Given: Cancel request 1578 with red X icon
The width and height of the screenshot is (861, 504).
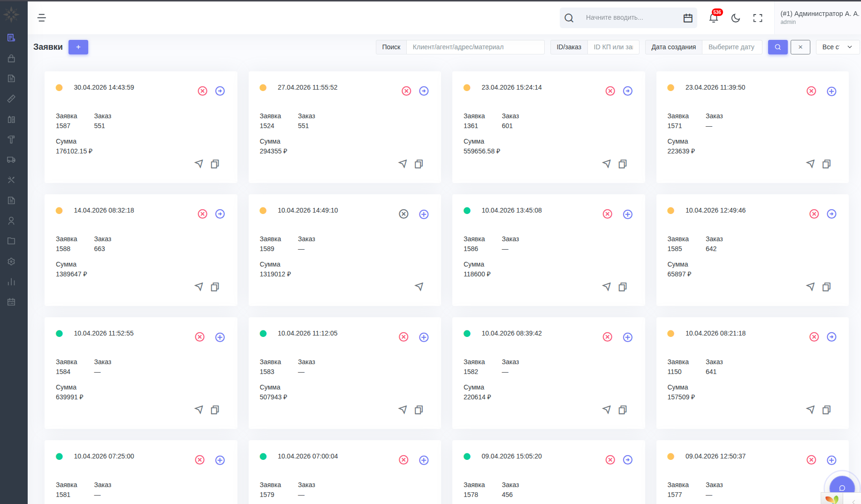Looking at the screenshot, I should click(610, 460).
